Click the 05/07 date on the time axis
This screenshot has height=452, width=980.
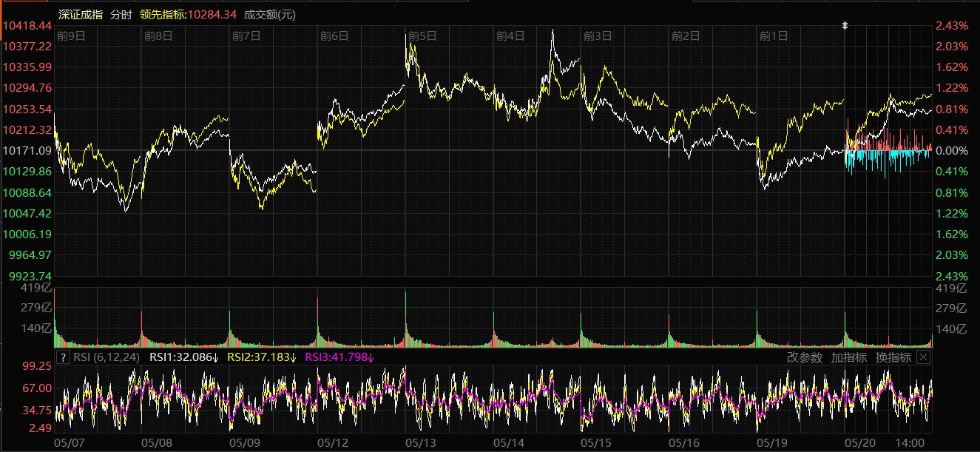70,442
